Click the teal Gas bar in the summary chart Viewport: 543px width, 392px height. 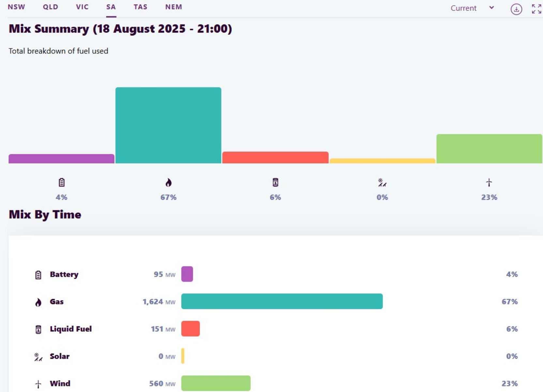click(x=168, y=125)
